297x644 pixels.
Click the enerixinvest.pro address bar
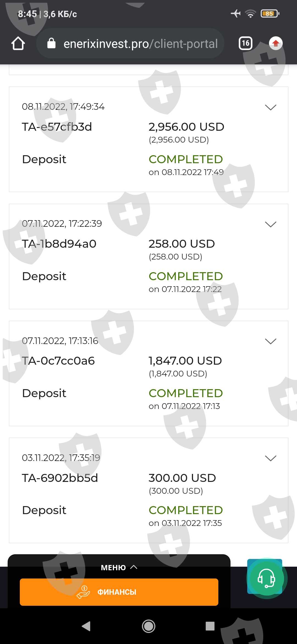coord(140,43)
